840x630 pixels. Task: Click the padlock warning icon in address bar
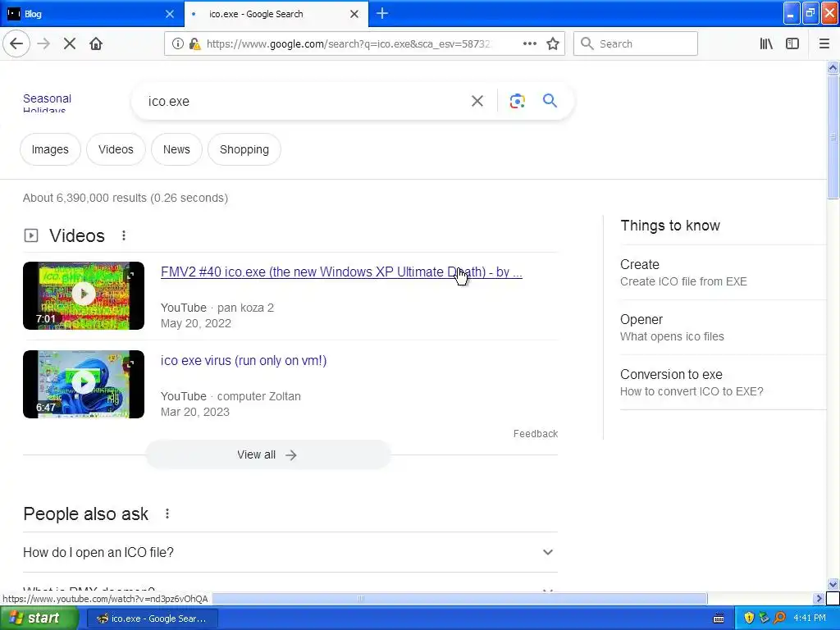tap(195, 44)
